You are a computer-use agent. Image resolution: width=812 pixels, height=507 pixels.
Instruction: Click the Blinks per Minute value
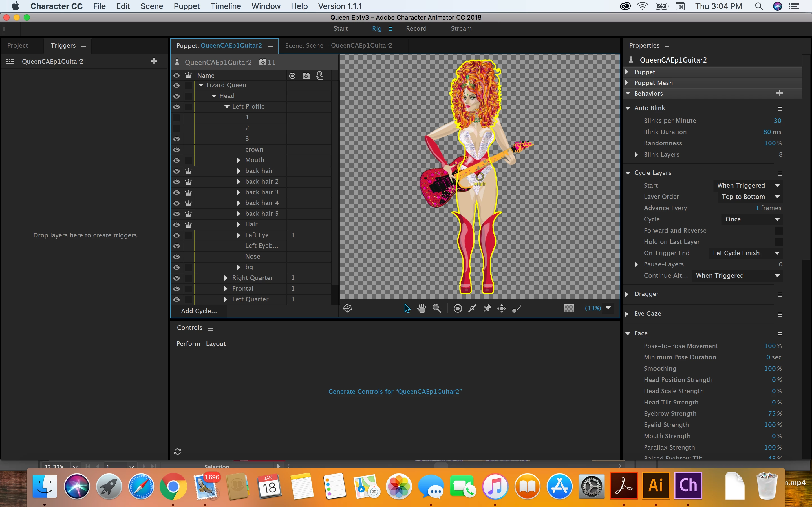pyautogui.click(x=777, y=121)
